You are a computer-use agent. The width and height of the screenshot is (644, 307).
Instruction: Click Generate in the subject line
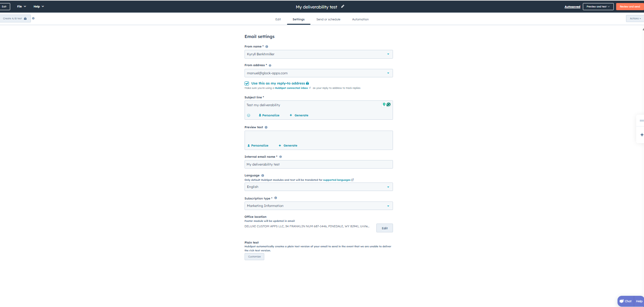tap(299, 115)
